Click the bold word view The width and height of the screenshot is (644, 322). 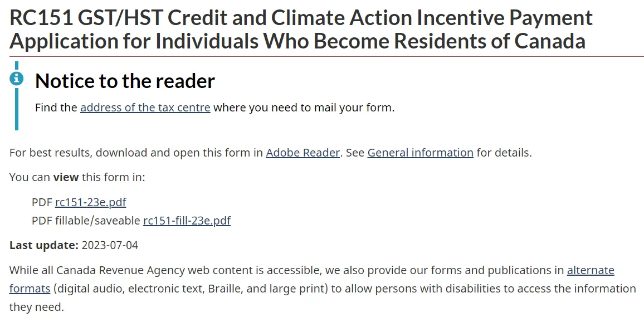point(66,177)
